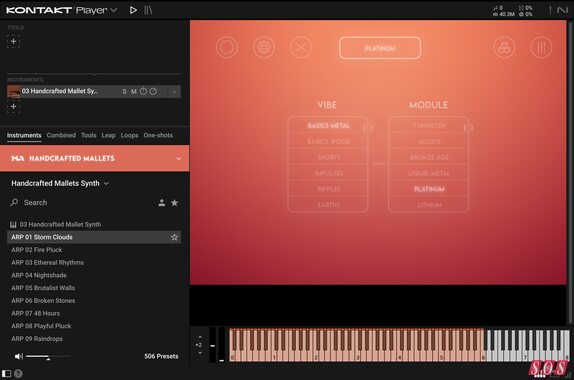Click the Module list scroll knob

point(469,128)
